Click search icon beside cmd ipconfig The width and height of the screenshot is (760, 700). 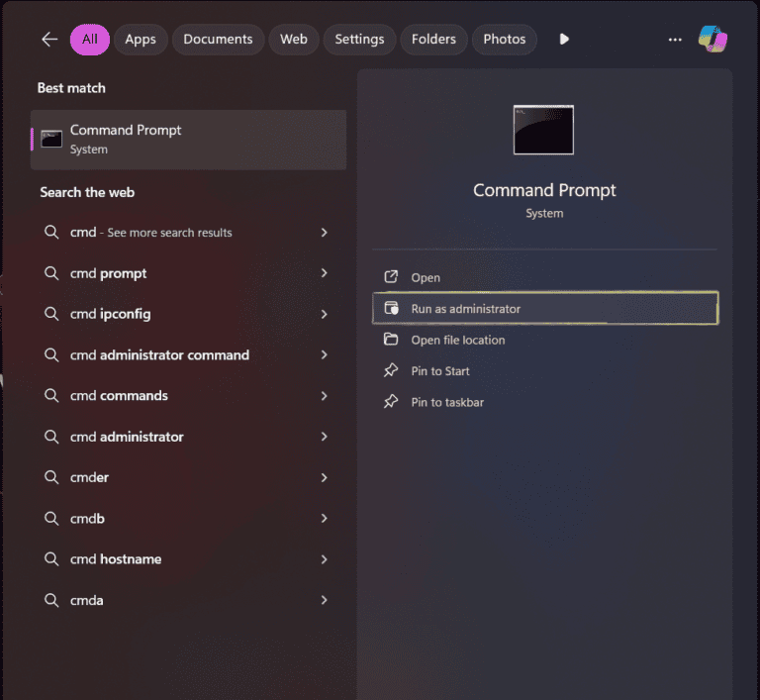tap(51, 314)
